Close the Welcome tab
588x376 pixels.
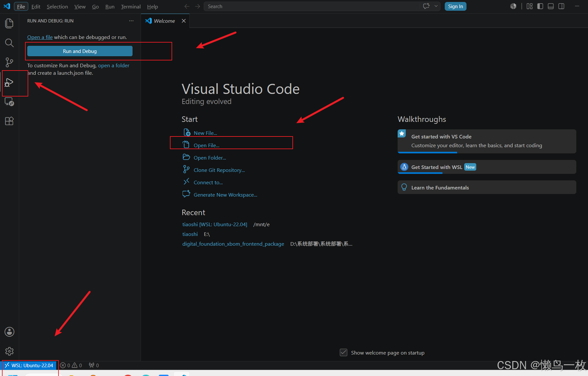click(x=184, y=21)
